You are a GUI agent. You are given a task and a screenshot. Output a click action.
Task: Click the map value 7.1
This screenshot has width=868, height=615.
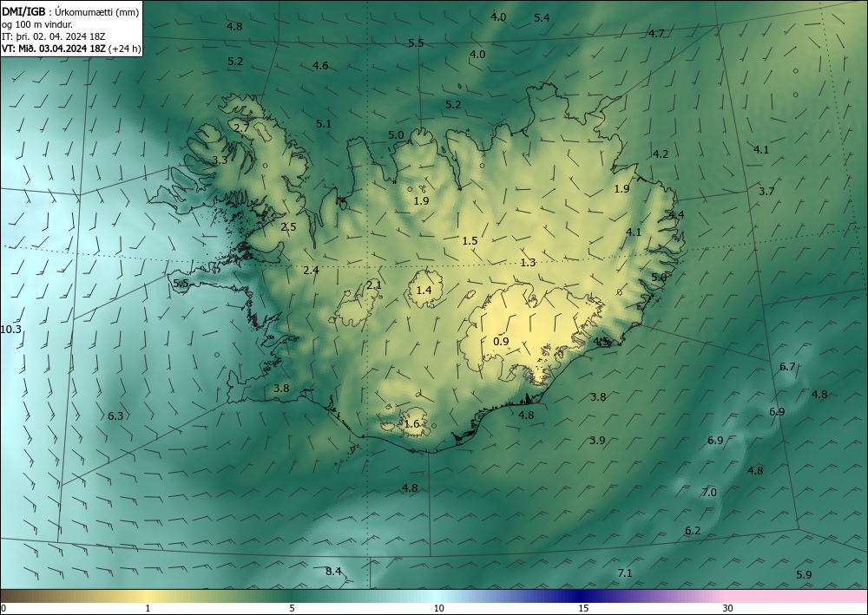[x=624, y=573]
